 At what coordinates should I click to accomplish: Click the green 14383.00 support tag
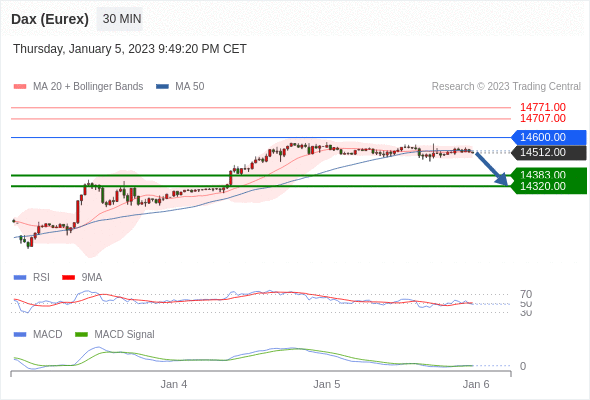[549, 174]
